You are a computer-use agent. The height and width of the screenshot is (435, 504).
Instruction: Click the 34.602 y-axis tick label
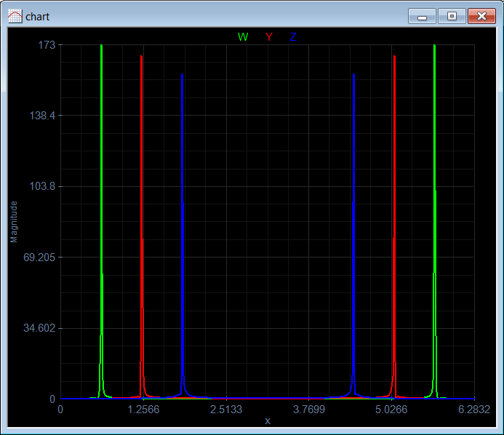click(39, 328)
